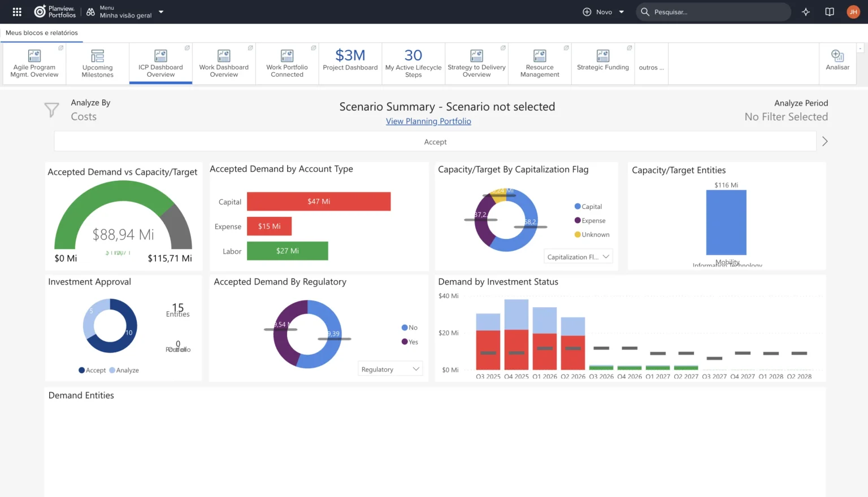The height and width of the screenshot is (497, 868).
Task: Toggle the No legend entry
Action: coord(410,328)
